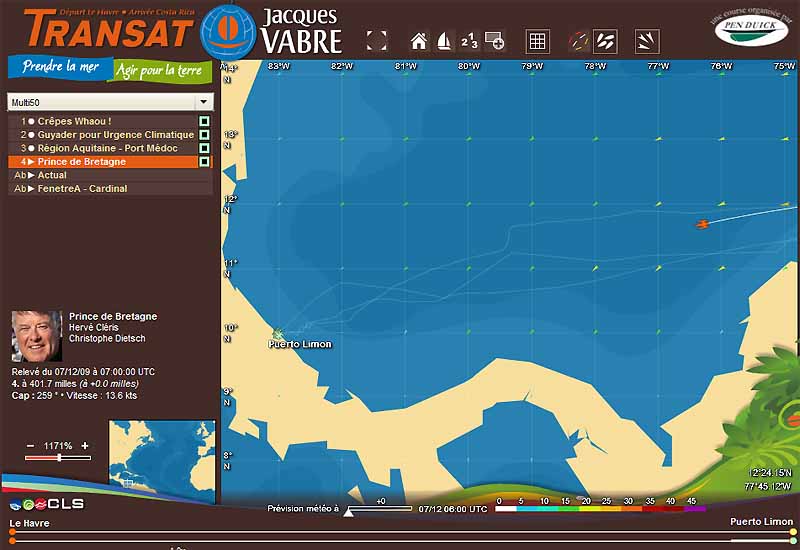This screenshot has height=550, width=800.
Task: Click the wind speed color scale
Action: [600, 509]
